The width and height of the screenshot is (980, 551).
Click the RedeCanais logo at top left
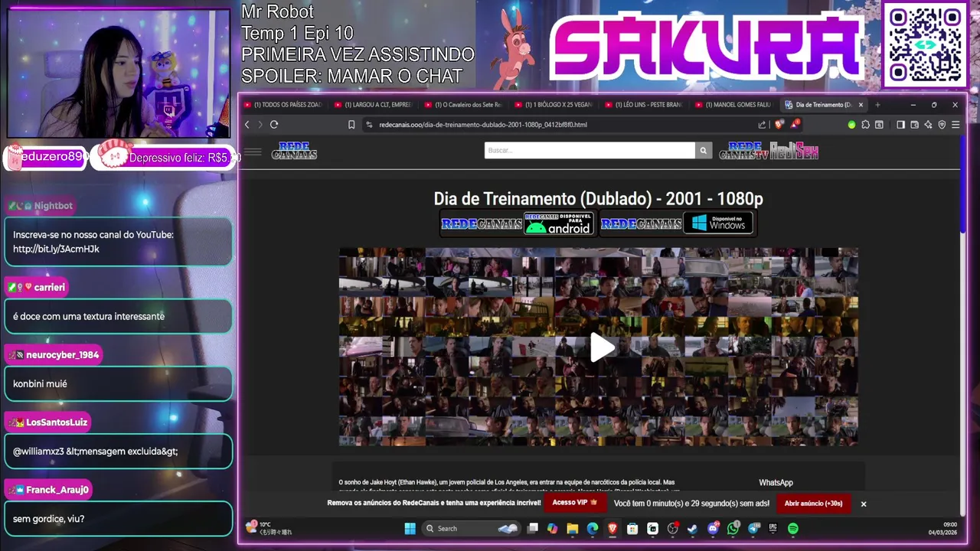[294, 151]
